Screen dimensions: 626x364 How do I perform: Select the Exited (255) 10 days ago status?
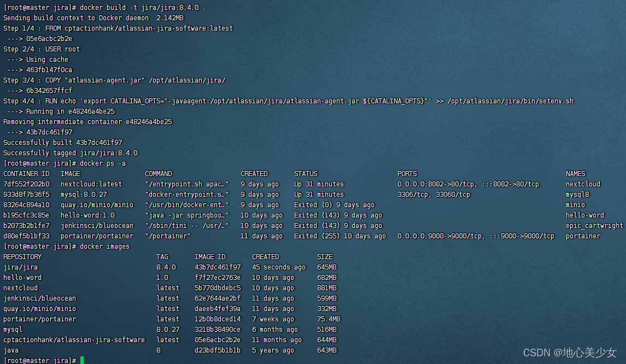click(340, 236)
